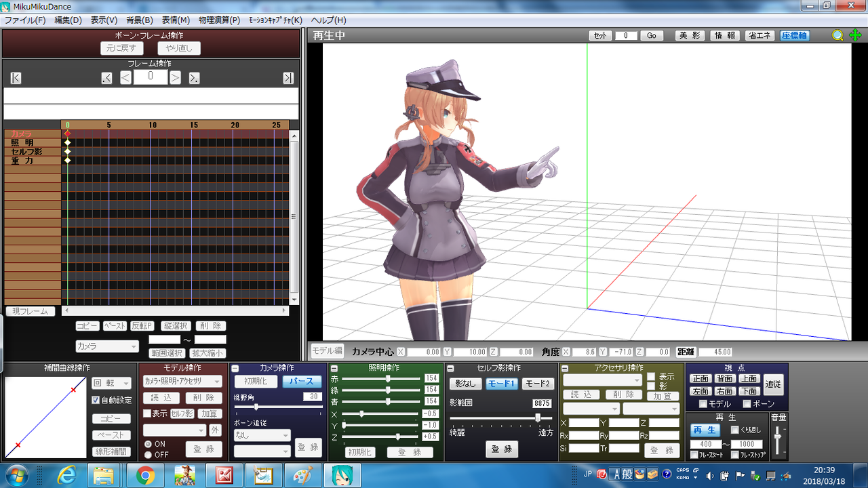Select the ON radio button
Screen dimensions: 868x488
tap(148, 444)
